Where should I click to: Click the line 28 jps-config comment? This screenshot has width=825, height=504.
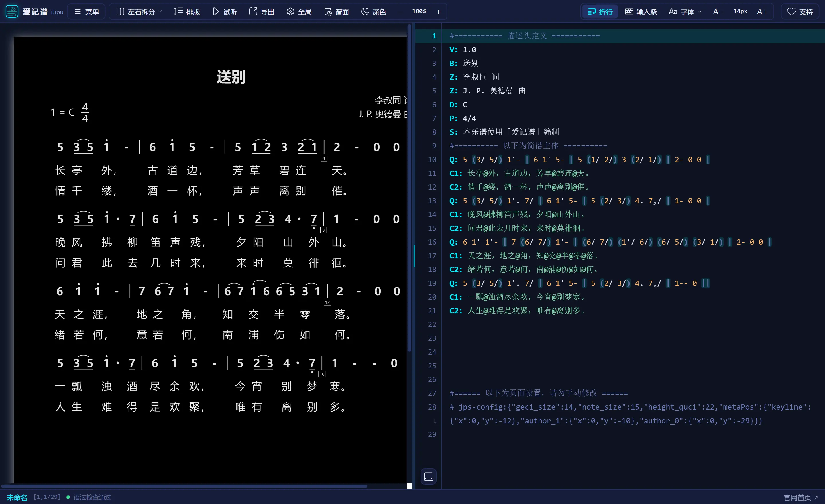pyautogui.click(x=629, y=414)
